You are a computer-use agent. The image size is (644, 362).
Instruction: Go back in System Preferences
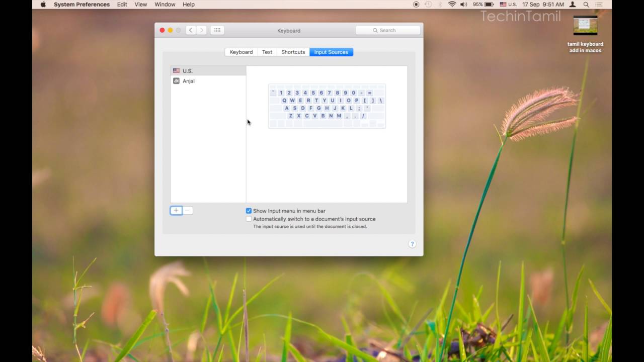tap(191, 30)
